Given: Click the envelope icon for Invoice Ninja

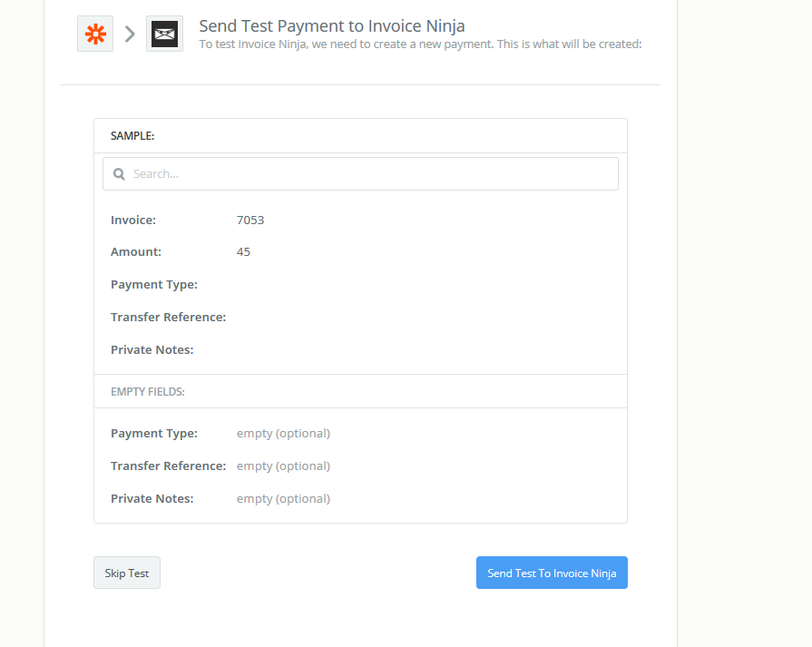Looking at the screenshot, I should click(164, 33).
